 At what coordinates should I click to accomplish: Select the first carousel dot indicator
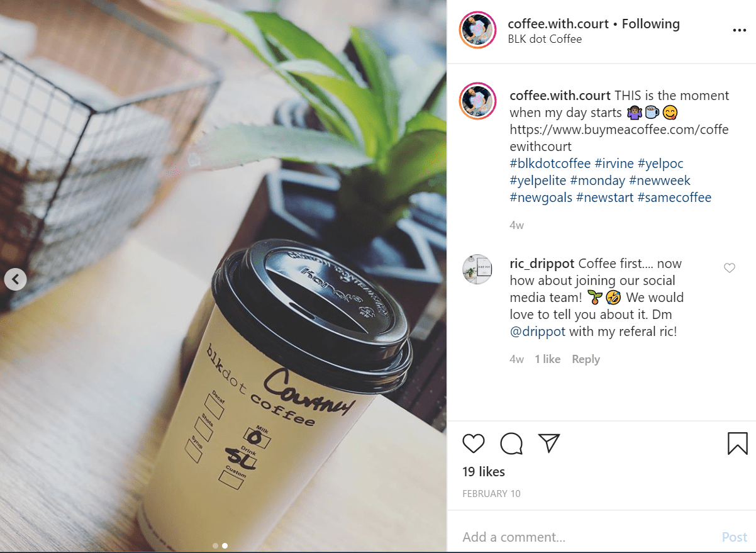tap(215, 545)
